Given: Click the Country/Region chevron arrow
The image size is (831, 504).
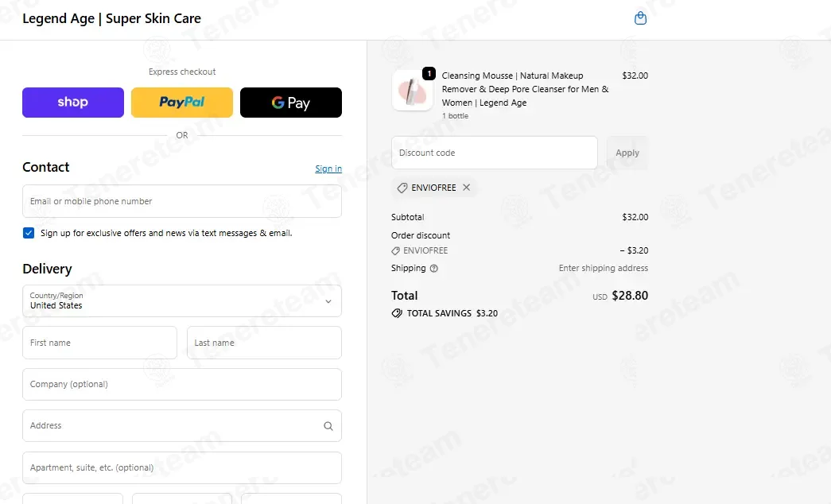Looking at the screenshot, I should (328, 301).
